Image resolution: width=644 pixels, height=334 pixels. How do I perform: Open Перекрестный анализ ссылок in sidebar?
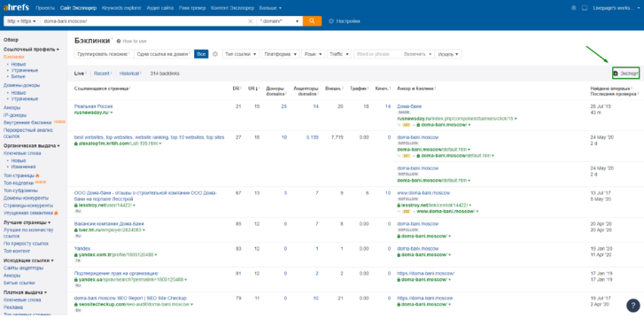tap(28, 133)
